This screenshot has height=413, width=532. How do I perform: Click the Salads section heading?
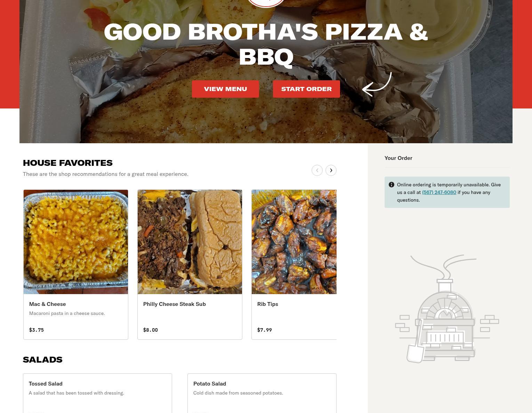coord(43,360)
